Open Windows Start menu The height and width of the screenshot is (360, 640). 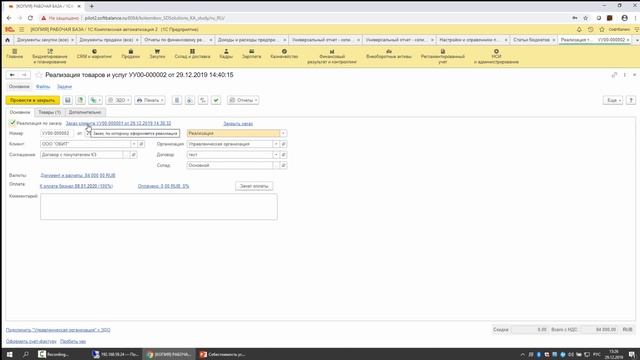tap(9, 354)
